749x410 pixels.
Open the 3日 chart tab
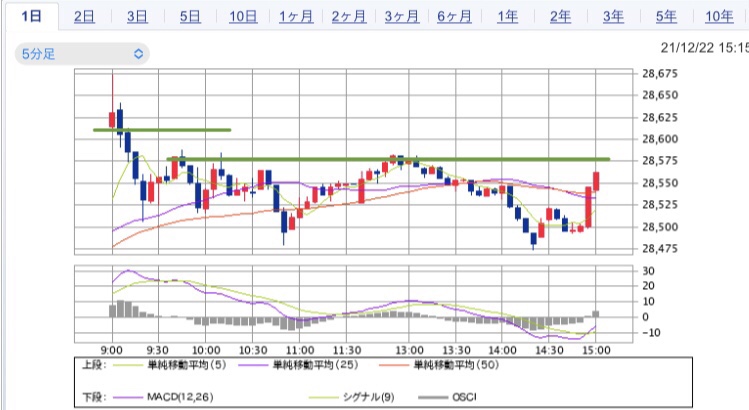[x=137, y=17]
